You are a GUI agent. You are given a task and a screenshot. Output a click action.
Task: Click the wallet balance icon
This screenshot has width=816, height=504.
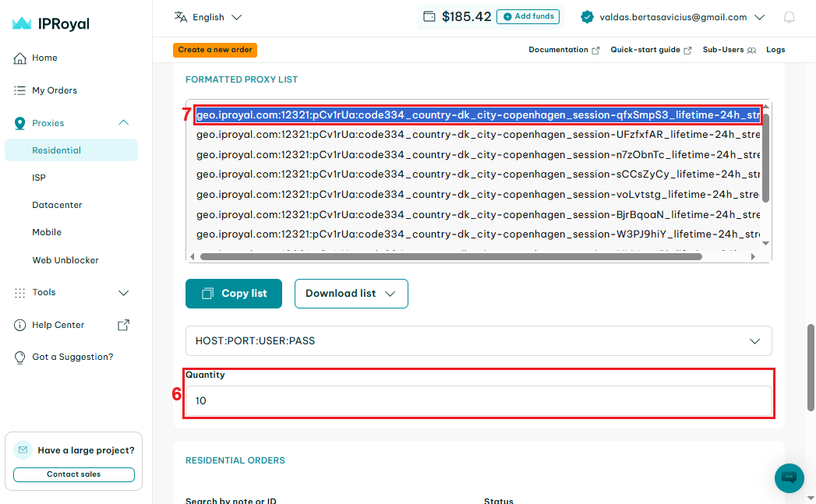tap(429, 16)
